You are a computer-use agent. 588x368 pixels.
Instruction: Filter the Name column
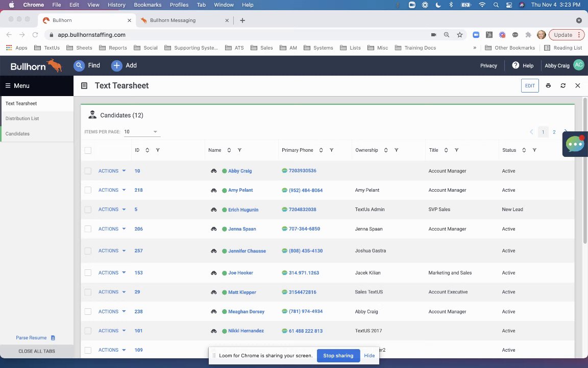click(x=239, y=150)
